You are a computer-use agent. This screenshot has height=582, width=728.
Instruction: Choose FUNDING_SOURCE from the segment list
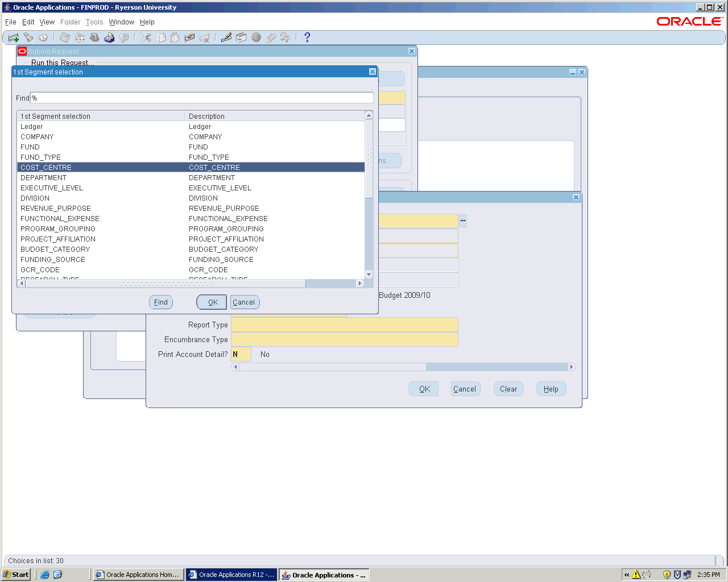53,260
